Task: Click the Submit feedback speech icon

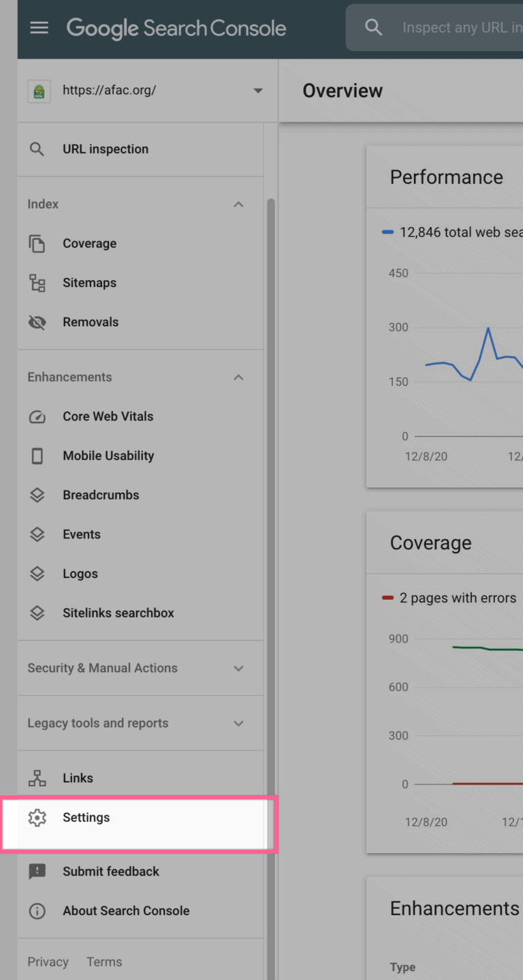Action: [37, 872]
